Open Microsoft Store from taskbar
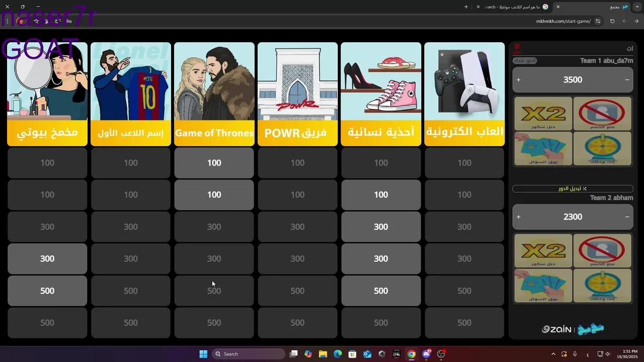This screenshot has width=644, height=362. [352, 354]
